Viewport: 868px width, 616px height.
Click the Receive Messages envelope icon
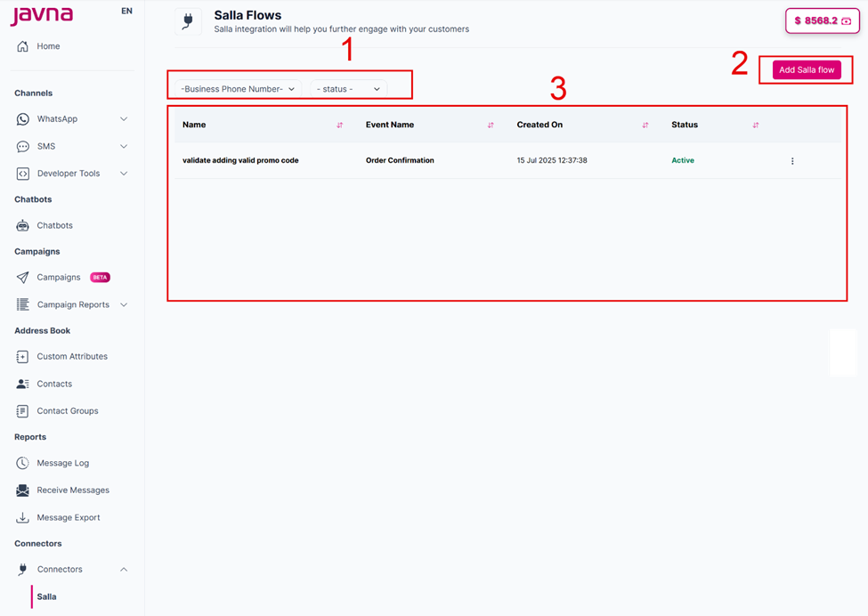point(22,490)
